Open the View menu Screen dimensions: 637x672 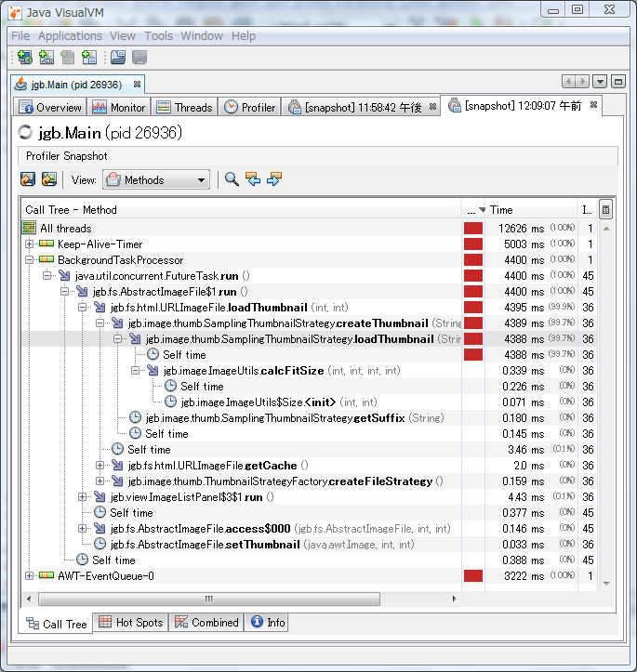[123, 36]
